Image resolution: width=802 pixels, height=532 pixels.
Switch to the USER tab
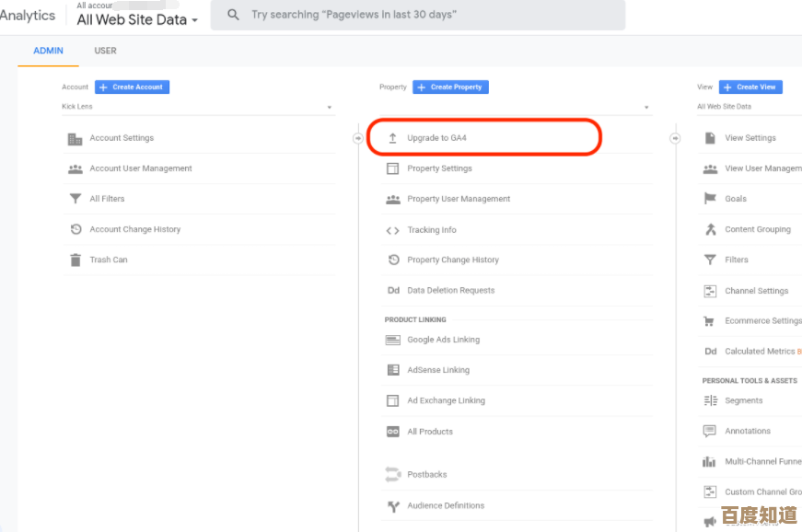[x=105, y=51]
